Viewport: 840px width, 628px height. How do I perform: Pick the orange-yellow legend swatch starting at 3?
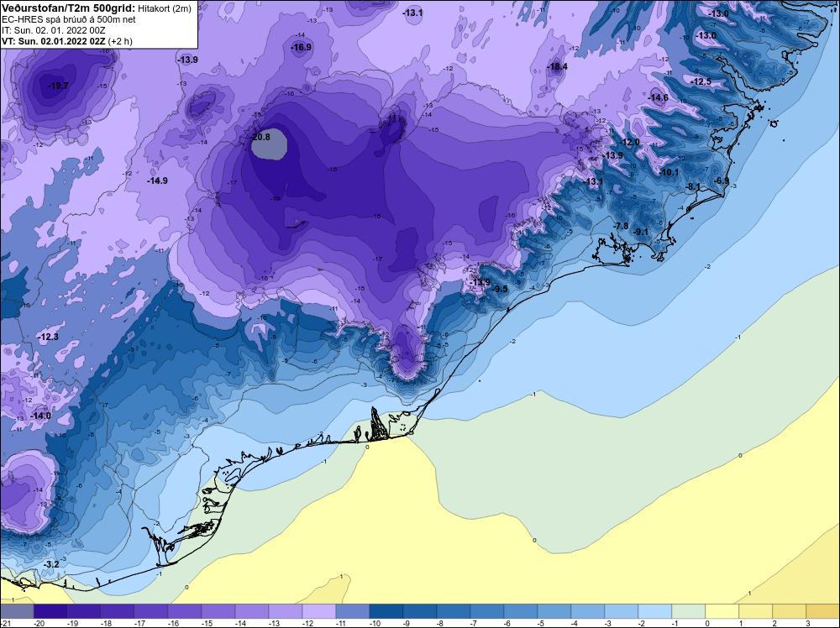pos(823,611)
